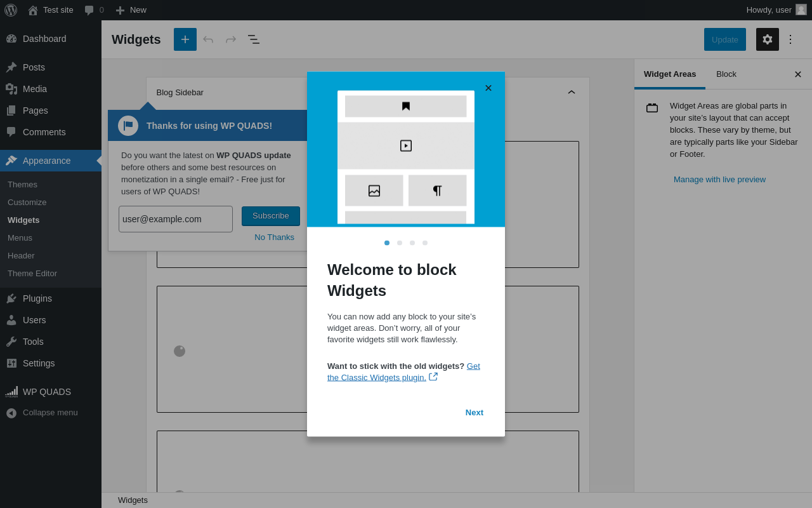Click the Redo arrow in the toolbar

(231, 39)
